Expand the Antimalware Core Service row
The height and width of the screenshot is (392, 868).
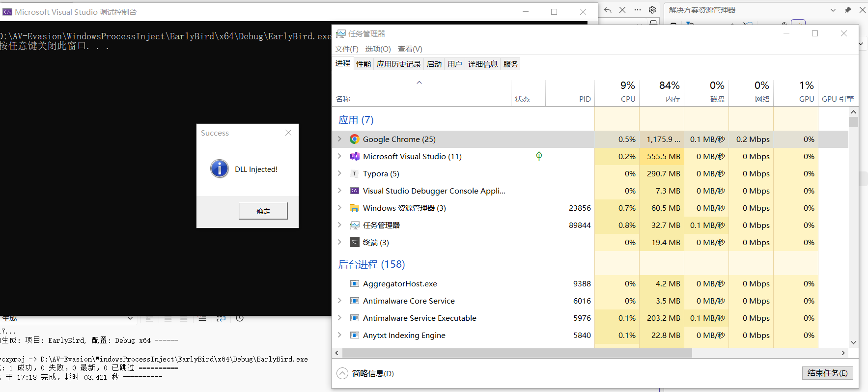[x=339, y=301]
